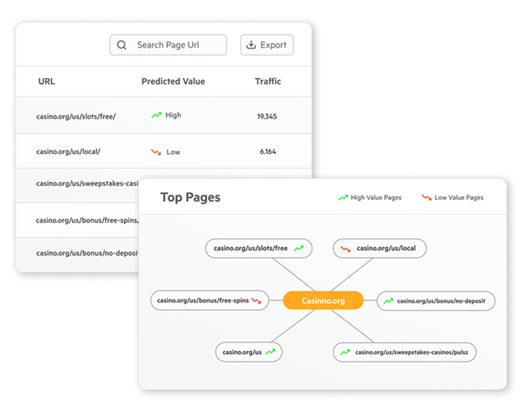Click the High Value Pages legend label

[376, 197]
